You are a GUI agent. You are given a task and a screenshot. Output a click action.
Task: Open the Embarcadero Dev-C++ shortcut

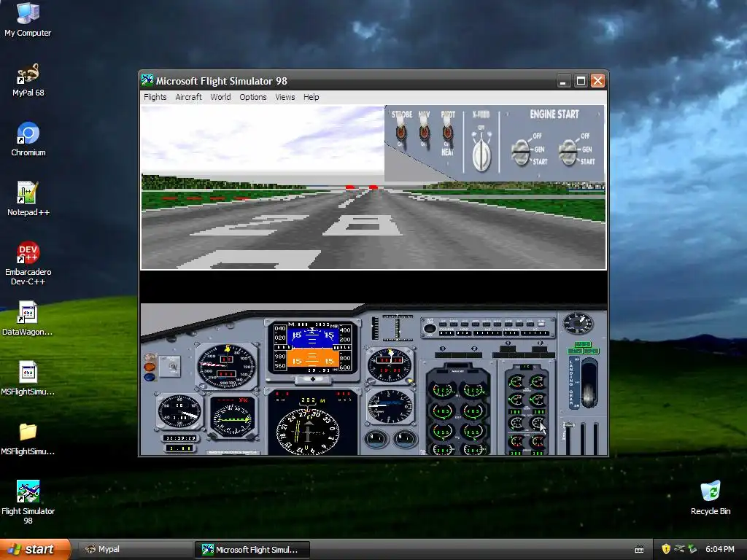[x=28, y=263]
